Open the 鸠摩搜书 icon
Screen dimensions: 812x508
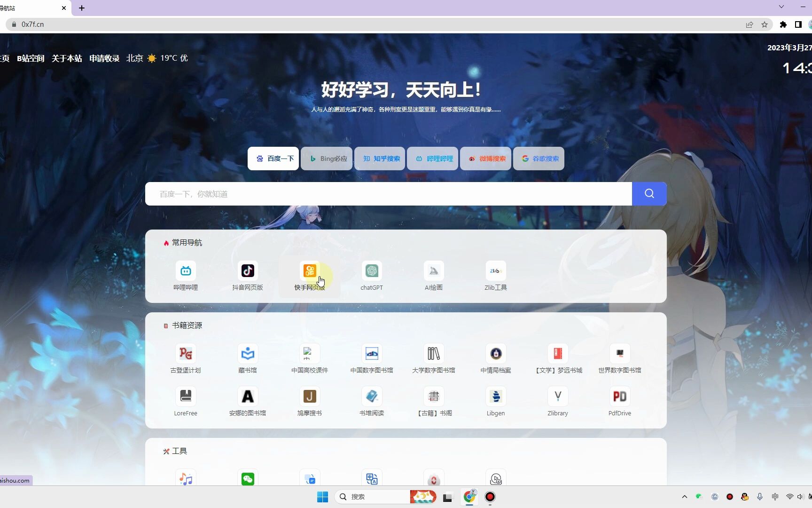coord(310,397)
